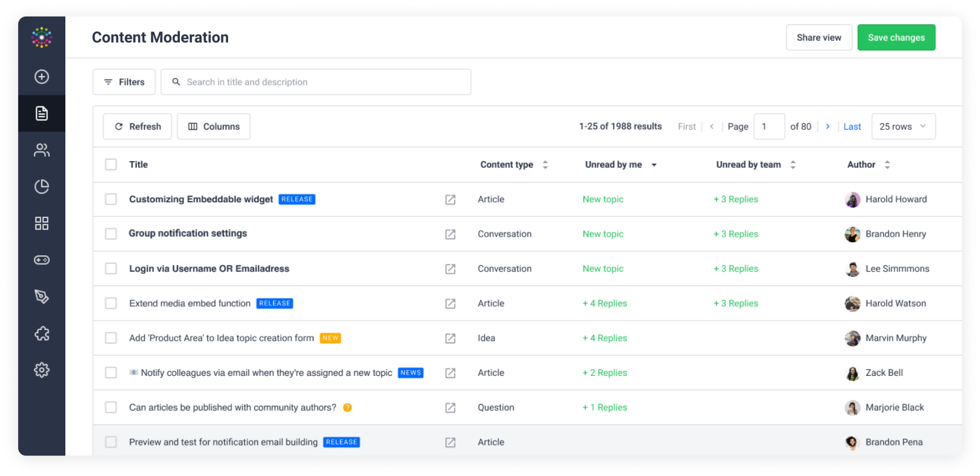Toggle the select-all checkbox in the header
Viewport: 980px width, 476px height.
pos(111,165)
